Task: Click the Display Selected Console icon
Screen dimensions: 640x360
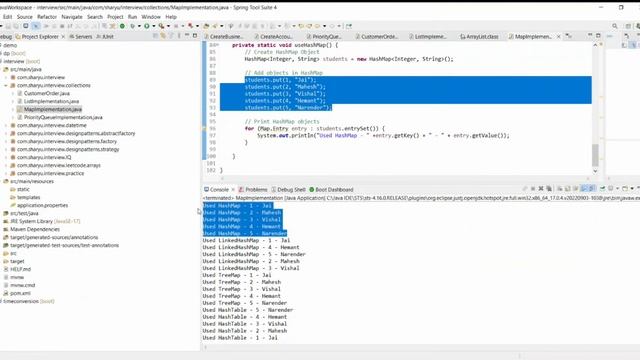Action: [611, 189]
